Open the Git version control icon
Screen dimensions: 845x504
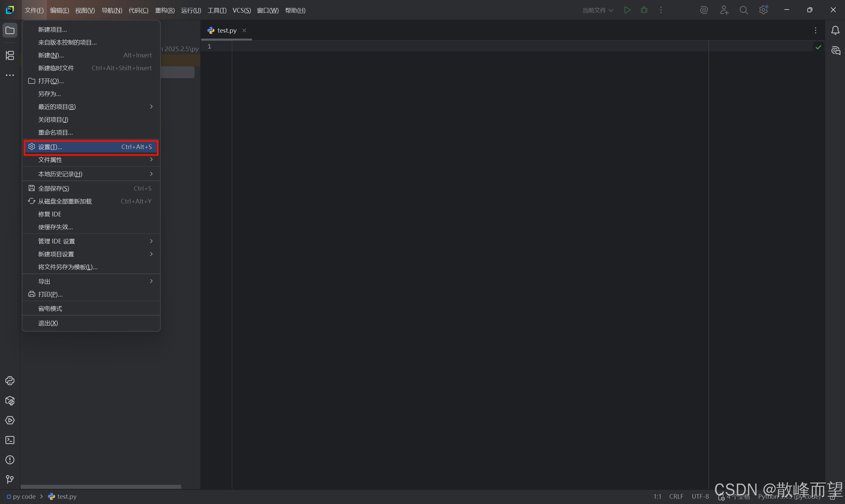[10, 480]
